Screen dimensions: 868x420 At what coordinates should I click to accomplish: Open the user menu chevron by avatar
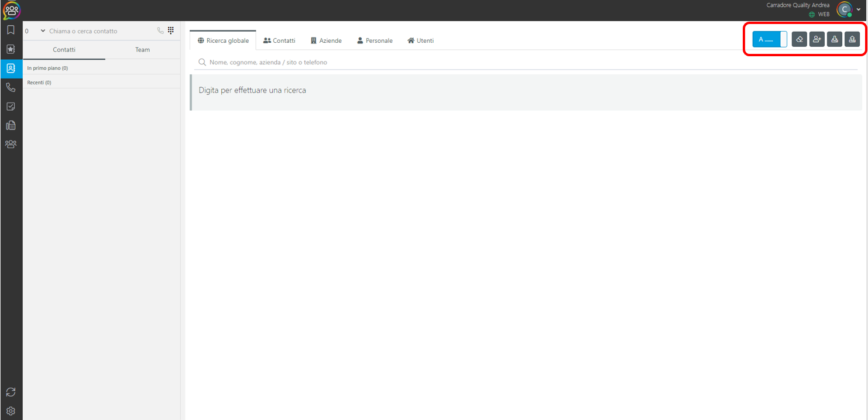(x=859, y=9)
